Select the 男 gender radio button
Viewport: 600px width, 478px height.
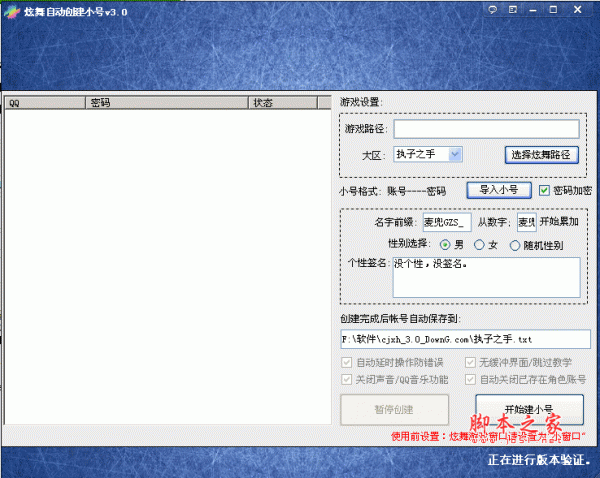tap(445, 245)
